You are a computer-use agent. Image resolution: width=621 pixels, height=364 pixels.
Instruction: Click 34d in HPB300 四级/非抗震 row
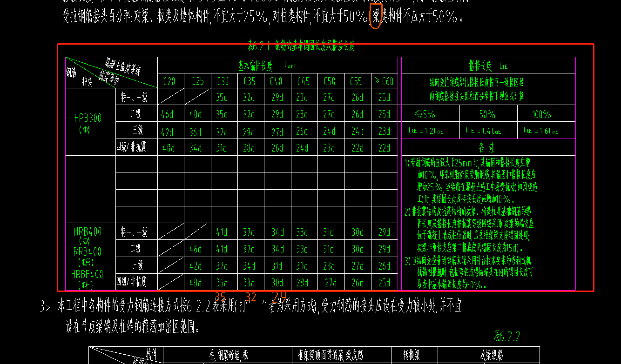click(196, 148)
